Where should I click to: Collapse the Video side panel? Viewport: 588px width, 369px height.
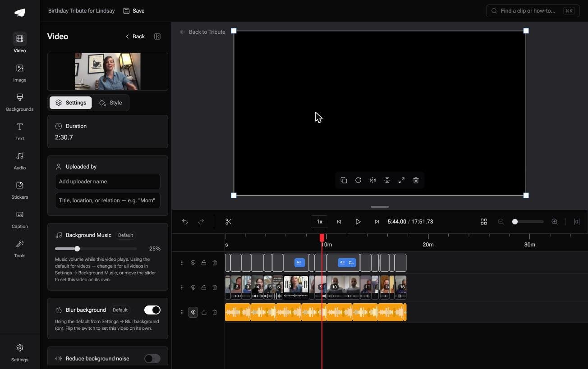pyautogui.click(x=157, y=36)
